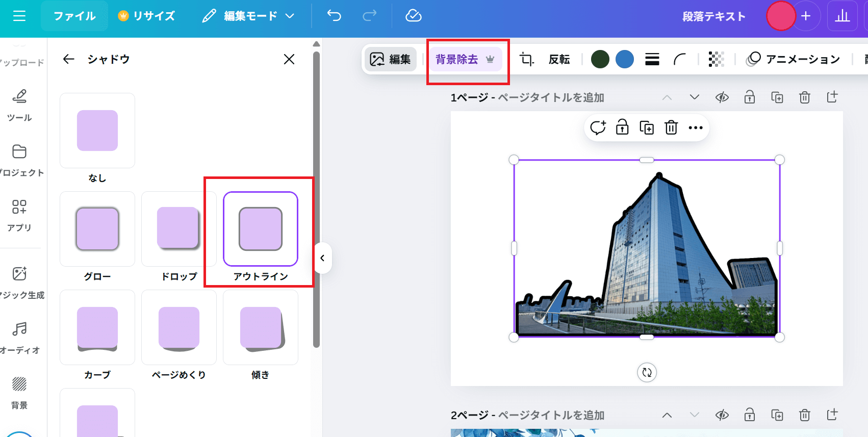This screenshot has width=868, height=437.
Task: Lock page 2 with padlock icon
Action: point(750,415)
